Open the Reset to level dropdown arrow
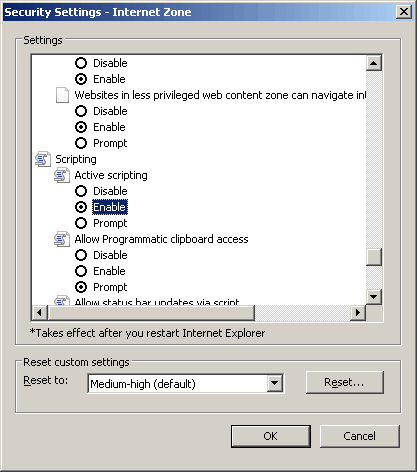 point(275,383)
